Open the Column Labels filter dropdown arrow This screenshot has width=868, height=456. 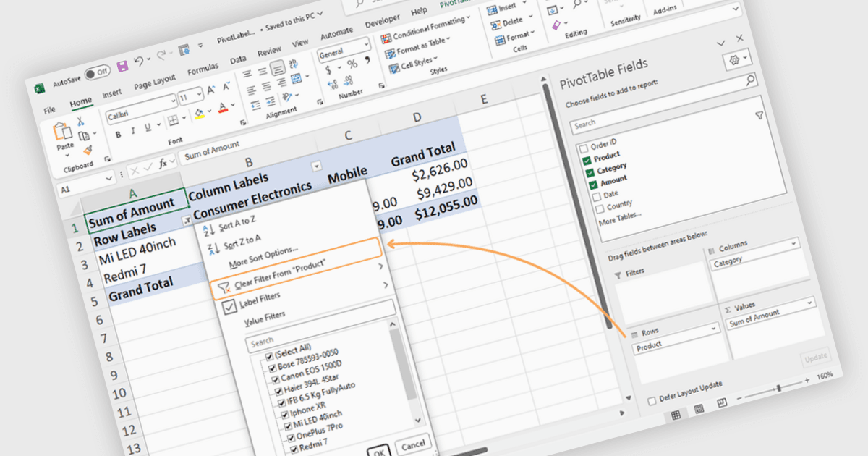(x=316, y=166)
